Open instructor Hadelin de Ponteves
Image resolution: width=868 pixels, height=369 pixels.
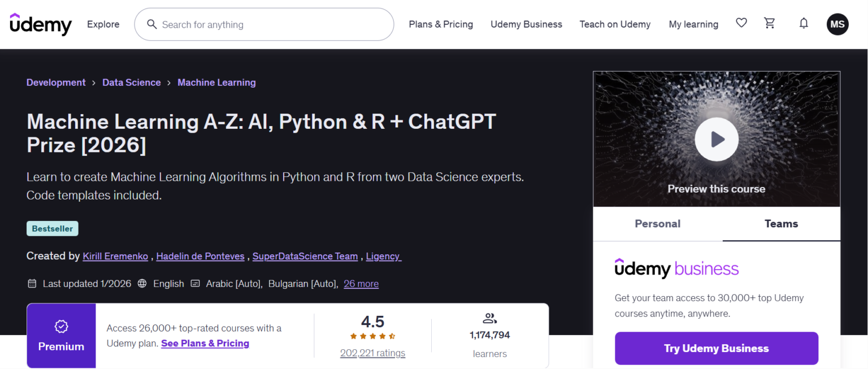point(201,257)
